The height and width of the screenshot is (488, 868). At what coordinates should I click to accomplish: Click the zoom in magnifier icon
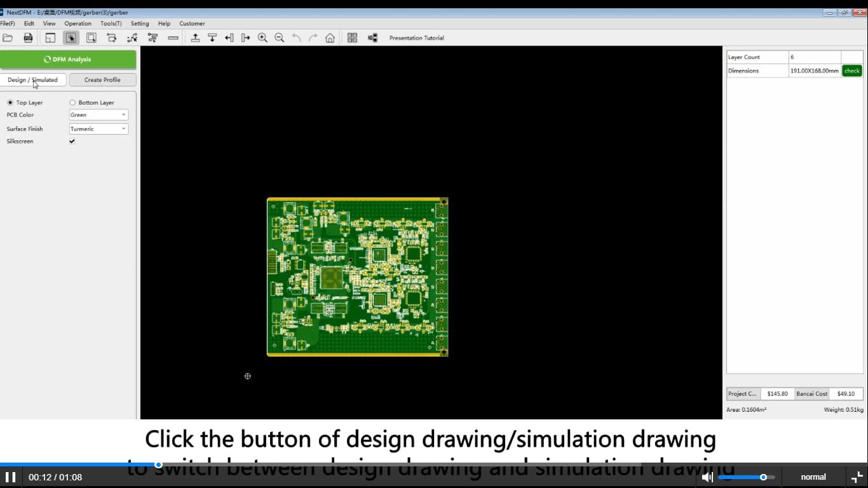[262, 38]
